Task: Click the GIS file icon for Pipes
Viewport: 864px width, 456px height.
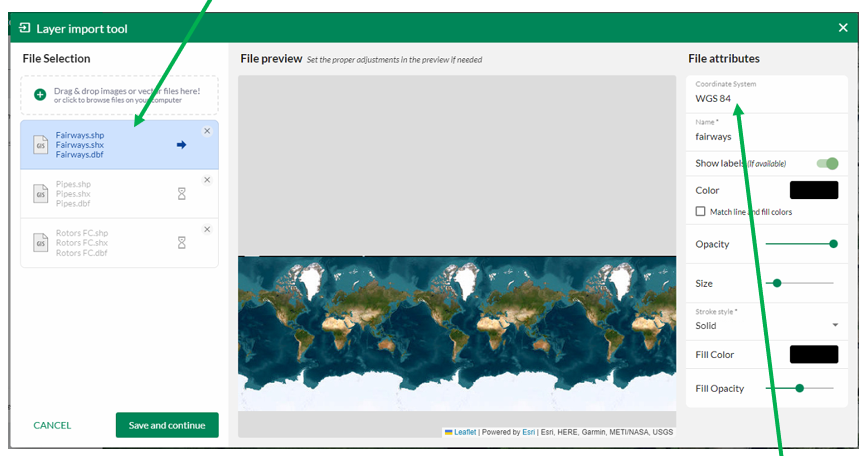Action: point(41,194)
